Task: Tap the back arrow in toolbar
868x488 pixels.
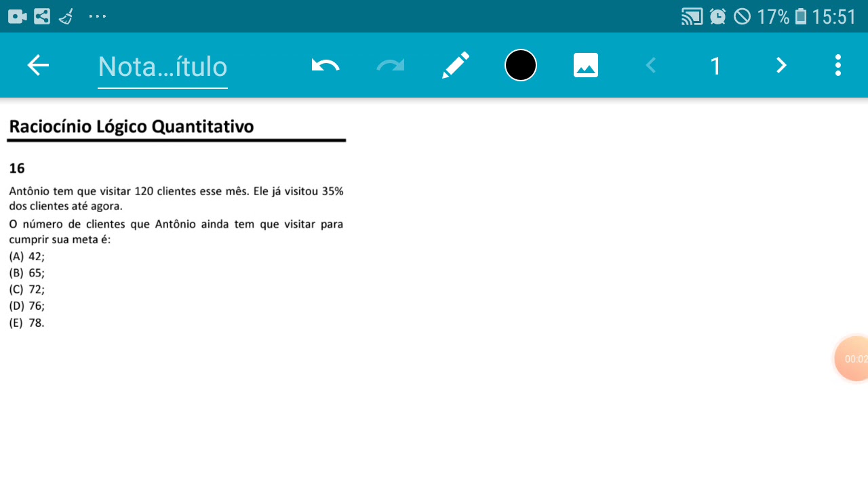Action: tap(38, 66)
